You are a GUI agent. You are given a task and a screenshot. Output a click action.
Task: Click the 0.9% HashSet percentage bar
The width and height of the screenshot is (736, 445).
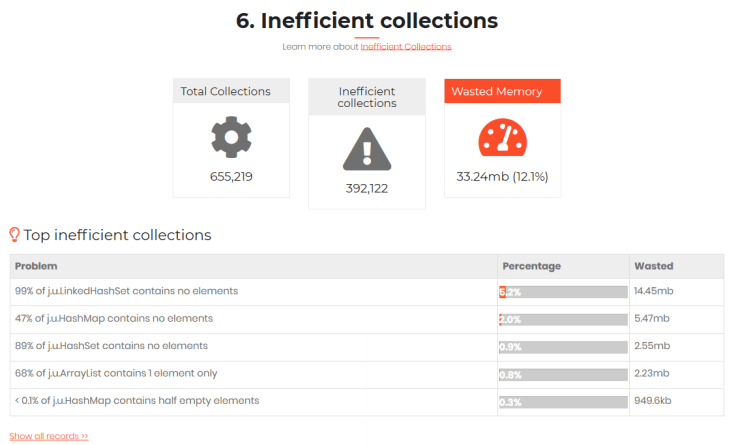tap(563, 347)
